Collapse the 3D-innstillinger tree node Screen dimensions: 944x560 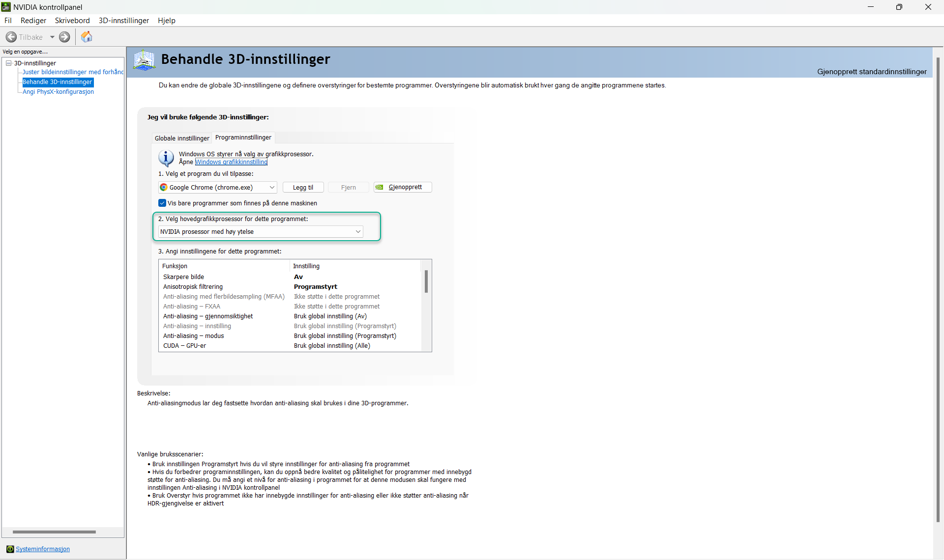[x=8, y=63]
